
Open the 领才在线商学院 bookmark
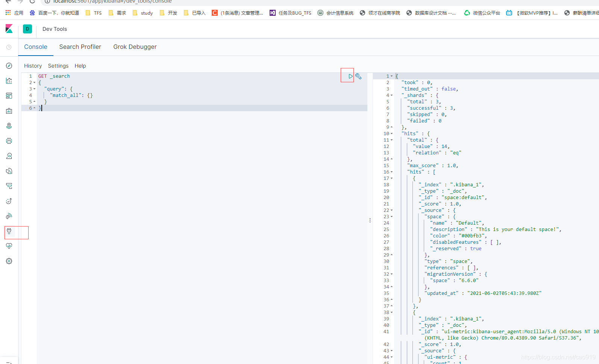click(380, 13)
